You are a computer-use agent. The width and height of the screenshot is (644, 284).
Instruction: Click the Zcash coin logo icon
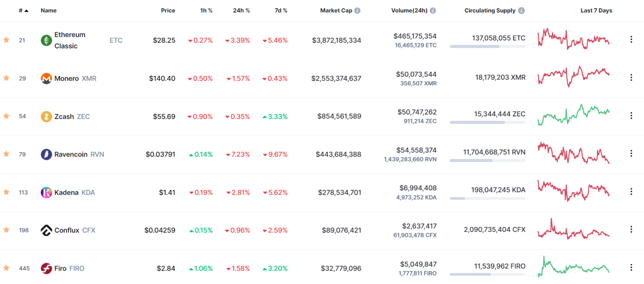coord(46,117)
